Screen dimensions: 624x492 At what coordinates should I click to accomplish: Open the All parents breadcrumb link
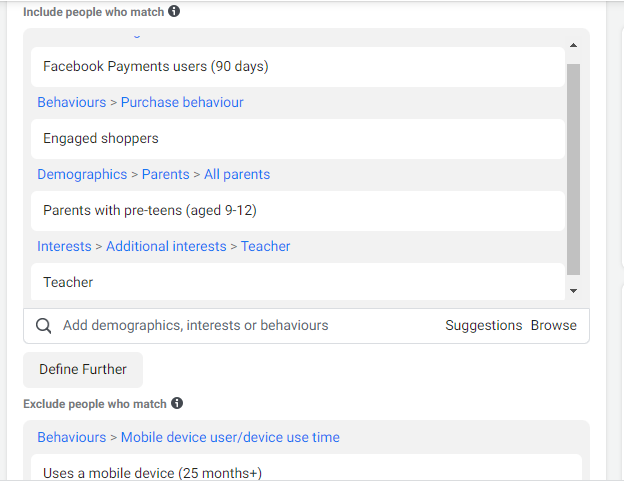coord(237,174)
